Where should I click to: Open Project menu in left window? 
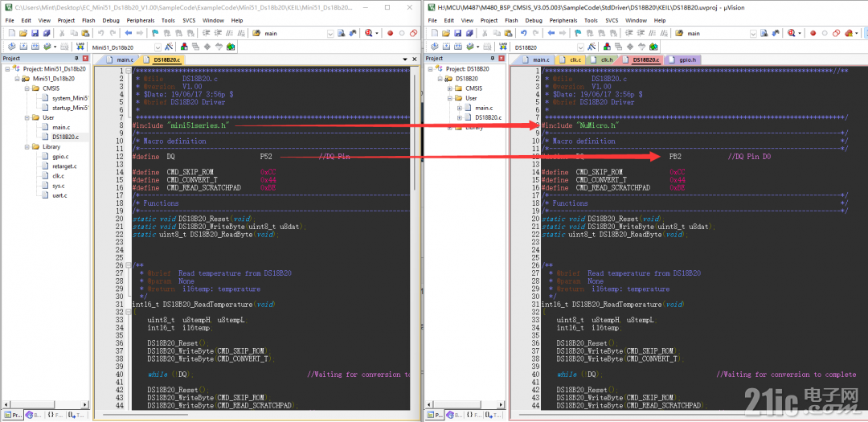point(66,20)
